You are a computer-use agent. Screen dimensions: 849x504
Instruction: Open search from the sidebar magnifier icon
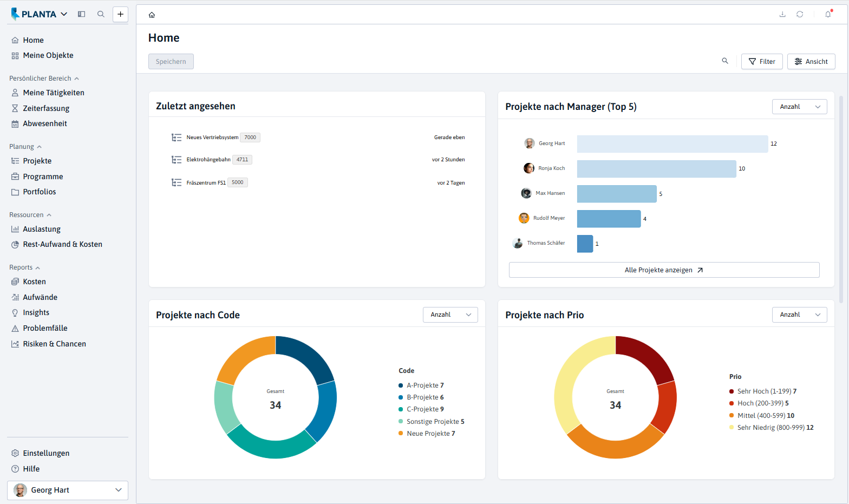(x=101, y=14)
